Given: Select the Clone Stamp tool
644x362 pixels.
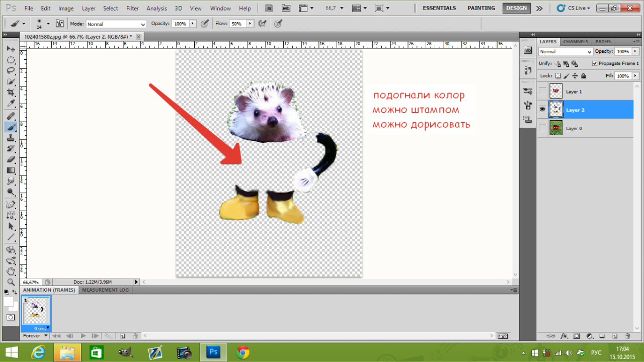Looking at the screenshot, I should (11, 137).
